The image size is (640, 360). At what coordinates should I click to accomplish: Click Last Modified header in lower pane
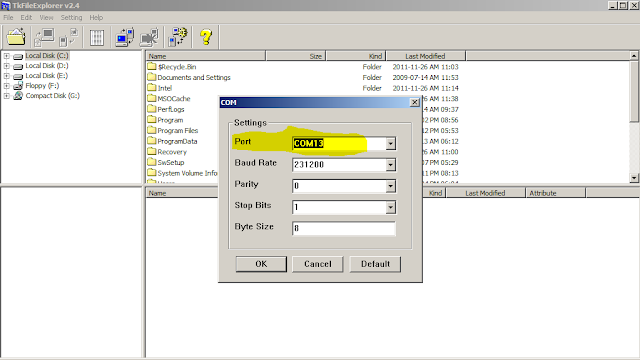click(485, 193)
